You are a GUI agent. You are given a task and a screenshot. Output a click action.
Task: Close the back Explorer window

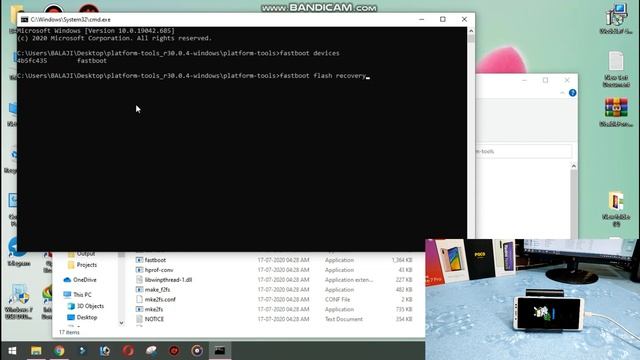[567, 80]
